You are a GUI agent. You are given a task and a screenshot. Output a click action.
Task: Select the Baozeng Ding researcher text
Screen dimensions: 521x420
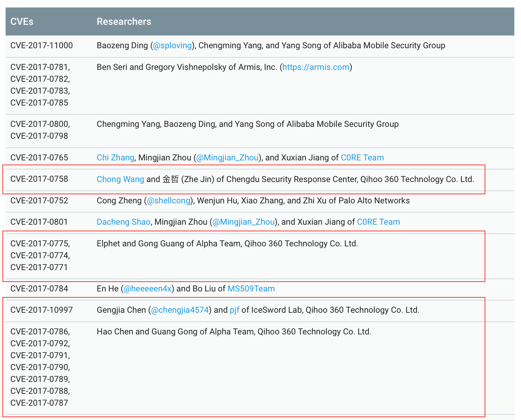(122, 45)
